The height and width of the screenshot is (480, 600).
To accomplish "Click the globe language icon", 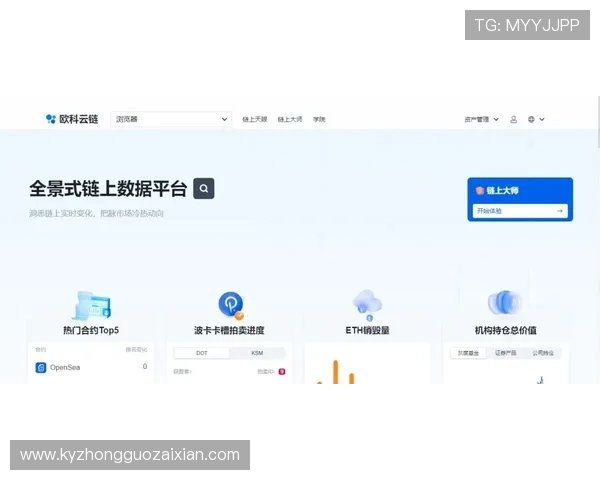I will (x=531, y=119).
